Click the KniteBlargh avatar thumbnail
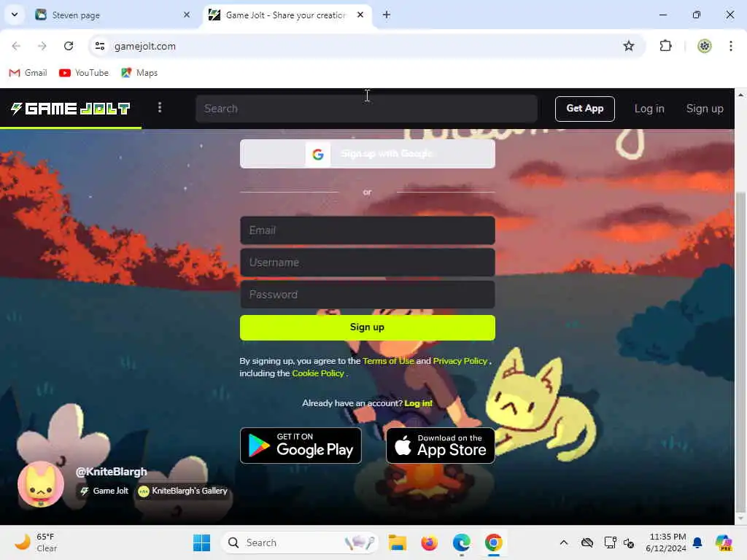Viewport: 747px width, 560px height. [41, 484]
